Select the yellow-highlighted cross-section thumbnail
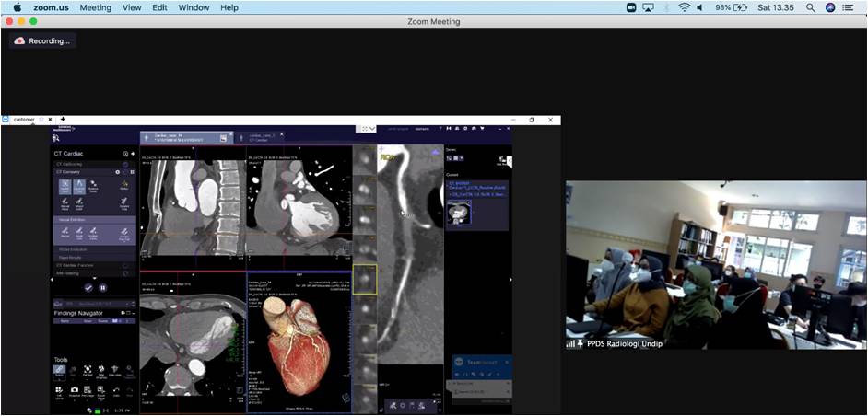 364,281
